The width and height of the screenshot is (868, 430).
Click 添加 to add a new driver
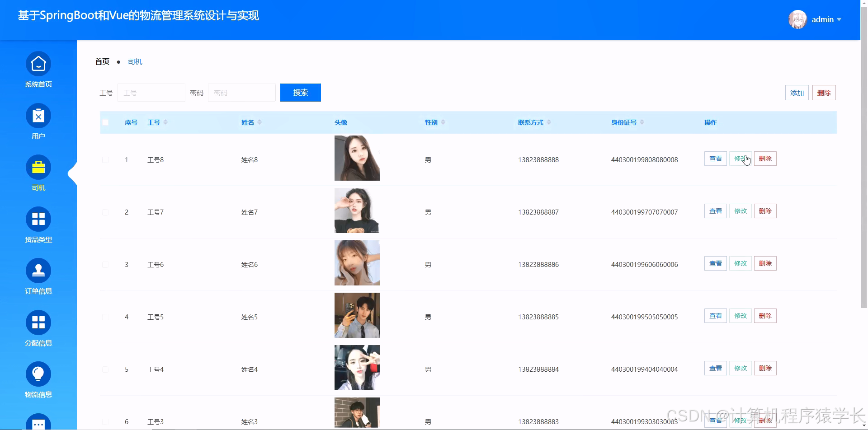pyautogui.click(x=797, y=93)
